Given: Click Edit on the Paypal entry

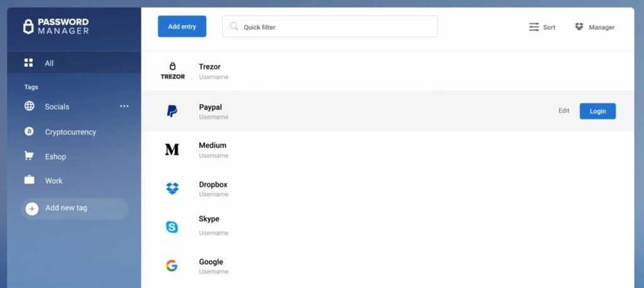Looking at the screenshot, I should 564,111.
